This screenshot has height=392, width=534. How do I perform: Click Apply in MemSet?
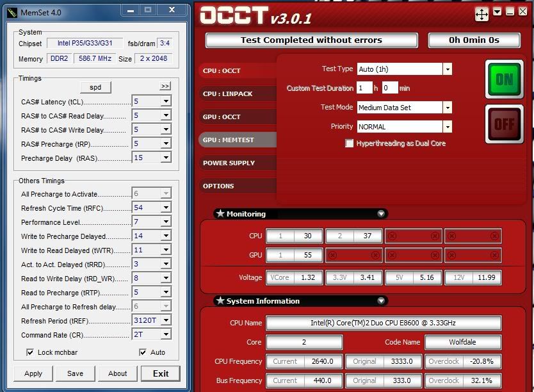click(33, 373)
